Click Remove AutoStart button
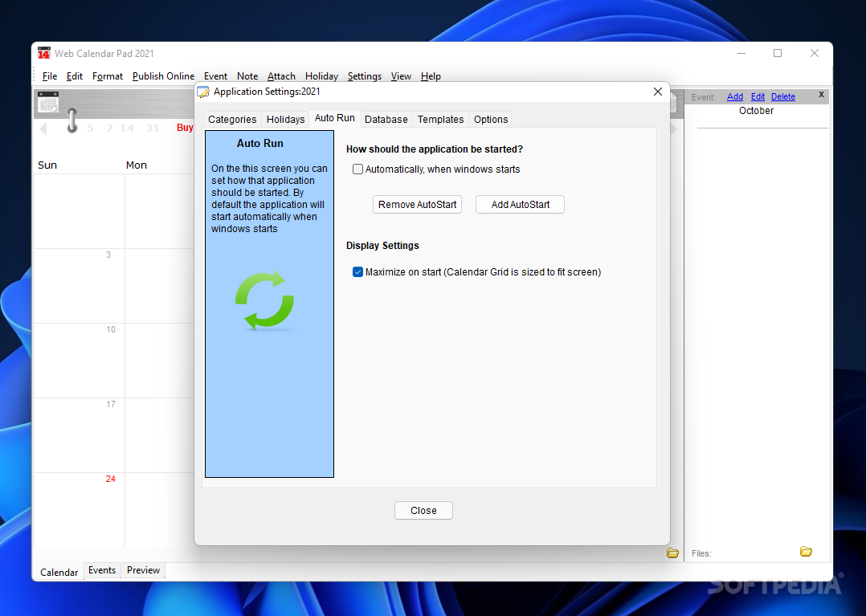 (x=417, y=204)
